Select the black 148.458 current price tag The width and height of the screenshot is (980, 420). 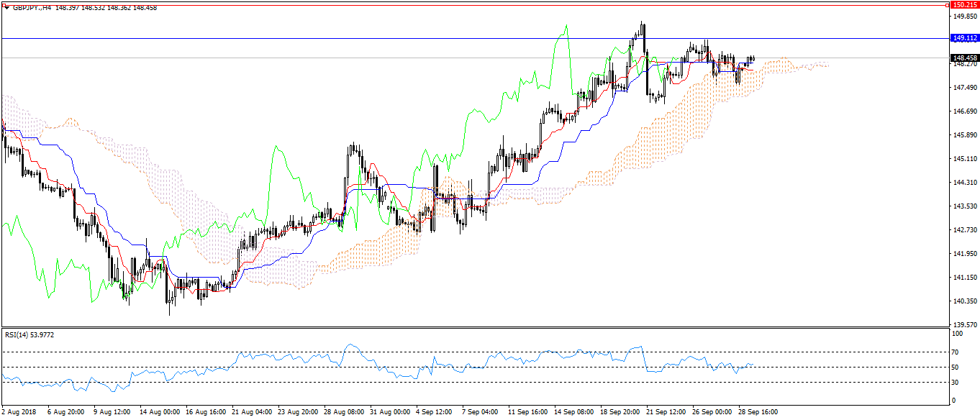tap(965, 58)
